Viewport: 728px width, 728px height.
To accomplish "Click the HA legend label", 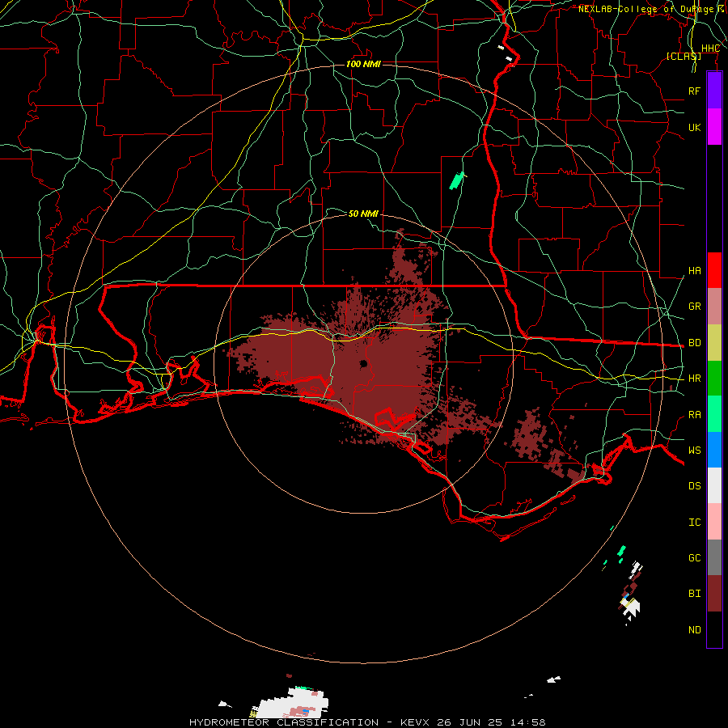I will (695, 271).
